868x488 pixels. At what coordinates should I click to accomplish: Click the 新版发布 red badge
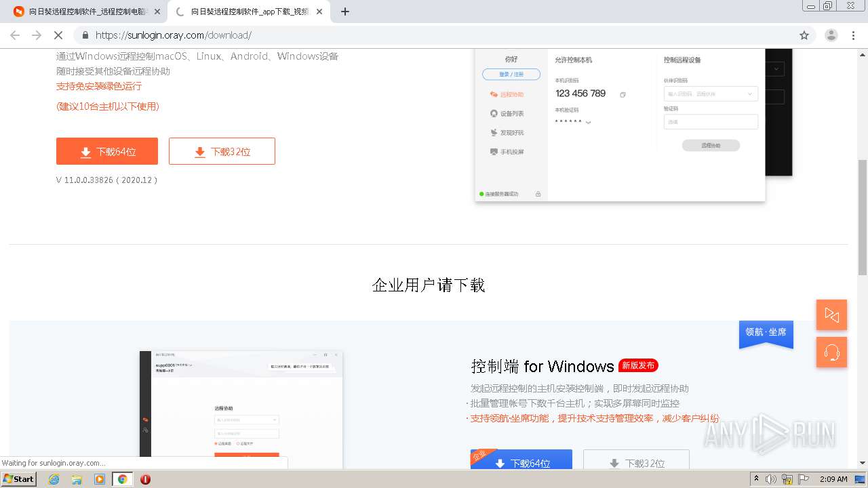point(638,365)
